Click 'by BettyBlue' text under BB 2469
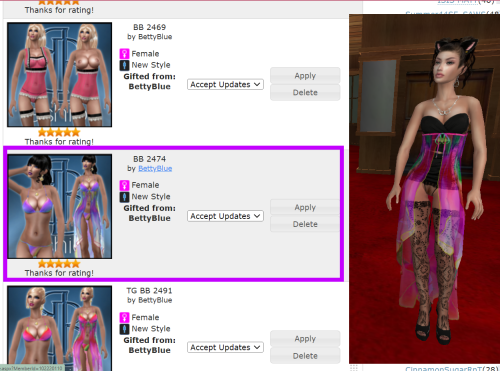Screen dimensions: 500x371 [x=149, y=37]
